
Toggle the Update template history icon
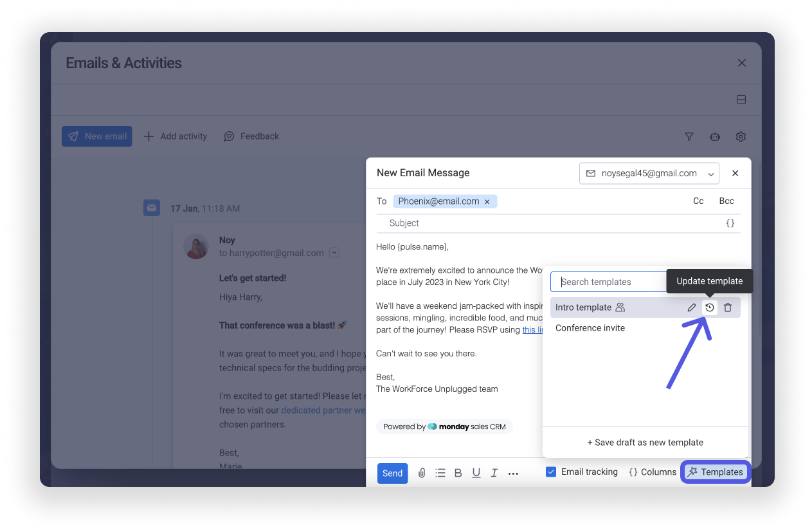tap(709, 307)
